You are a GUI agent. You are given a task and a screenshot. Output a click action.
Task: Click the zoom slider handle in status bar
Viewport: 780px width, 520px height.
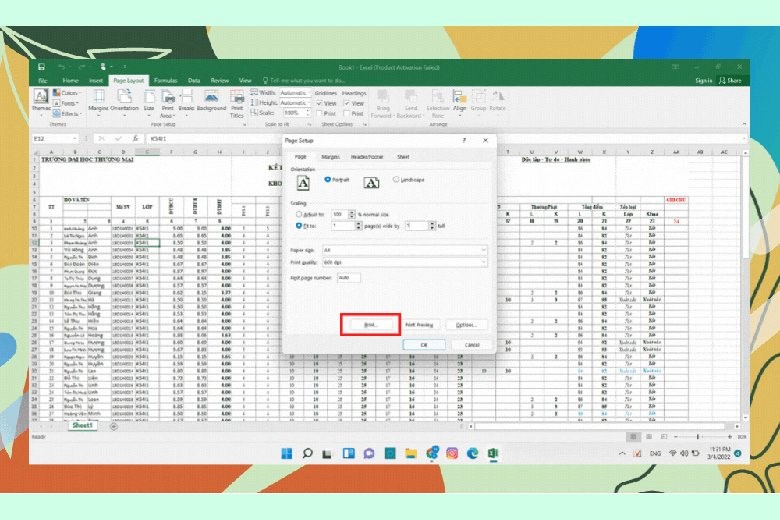(x=698, y=436)
